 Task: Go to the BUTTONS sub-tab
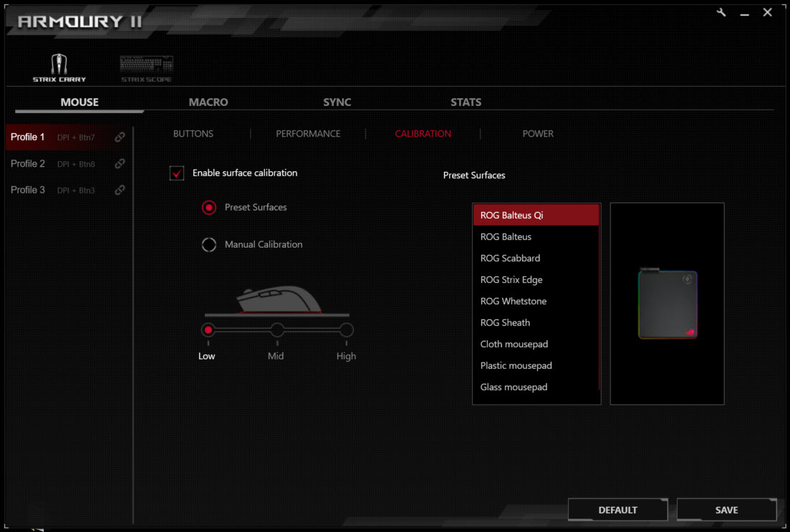(x=193, y=133)
